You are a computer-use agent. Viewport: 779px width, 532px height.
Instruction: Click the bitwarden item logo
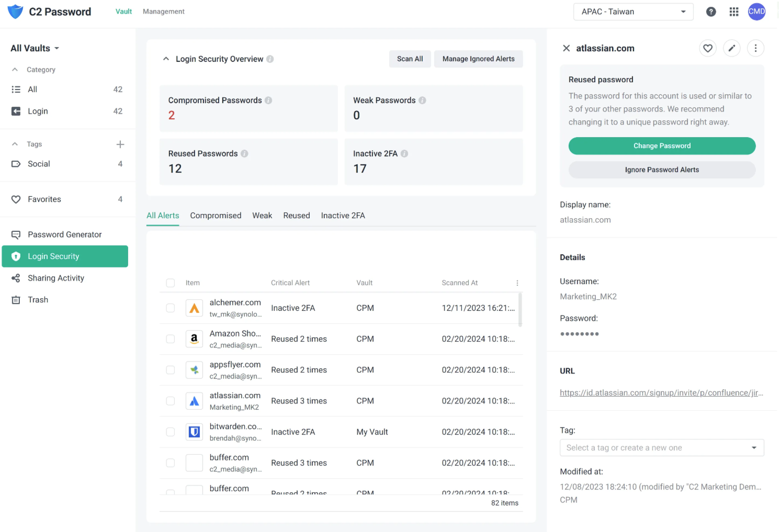click(x=194, y=432)
